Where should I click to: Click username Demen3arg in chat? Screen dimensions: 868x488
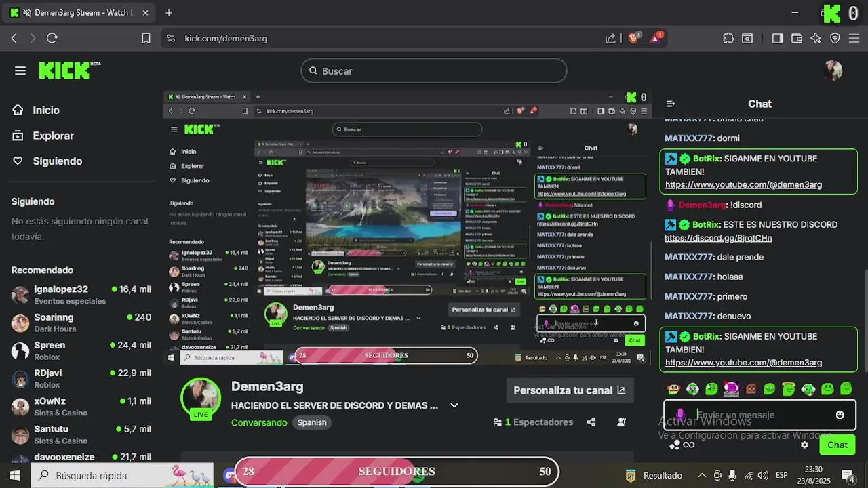[x=702, y=205]
